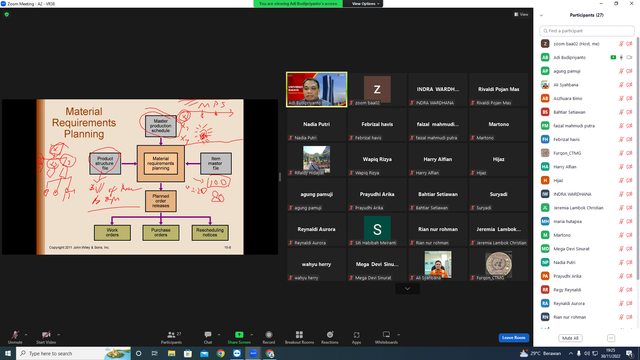The image size is (640, 360).
Task: Click the Unmute microphone icon
Action: [x=15, y=335]
